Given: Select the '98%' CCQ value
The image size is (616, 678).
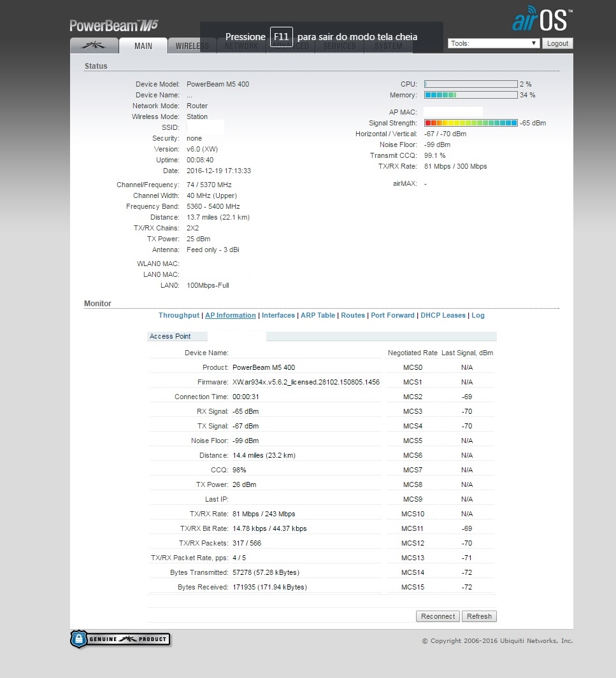Looking at the screenshot, I should [240, 470].
